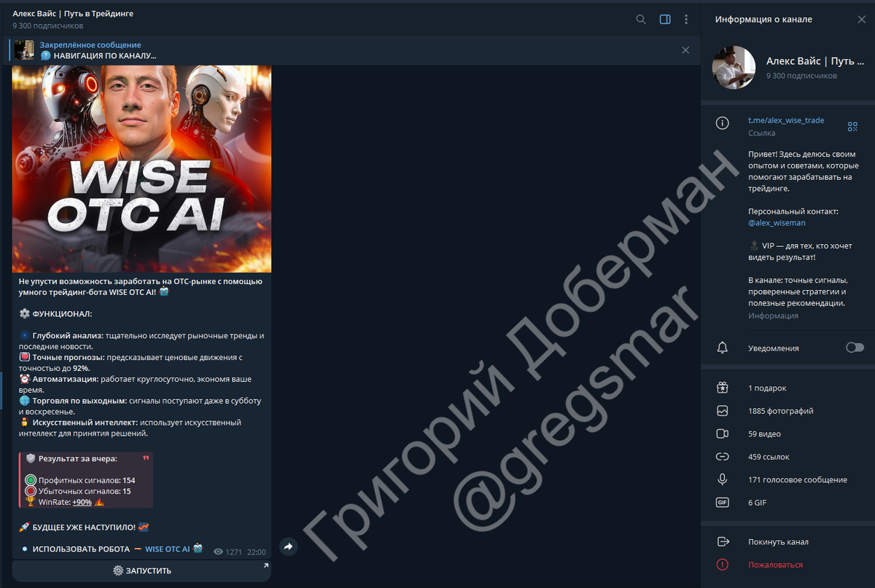
Task: Click the 22:00 message timestamp
Action: click(x=257, y=552)
